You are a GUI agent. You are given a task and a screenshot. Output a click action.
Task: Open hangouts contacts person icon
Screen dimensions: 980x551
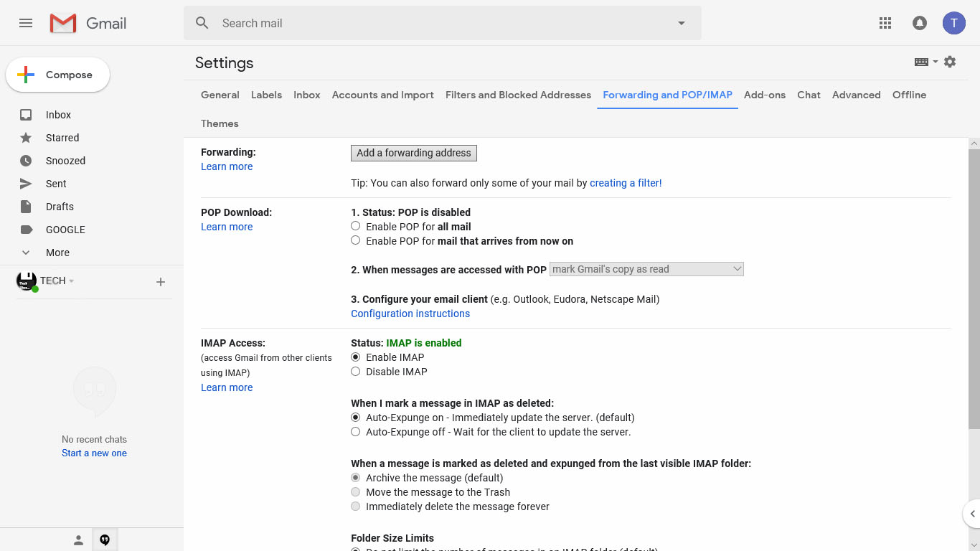pyautogui.click(x=78, y=540)
